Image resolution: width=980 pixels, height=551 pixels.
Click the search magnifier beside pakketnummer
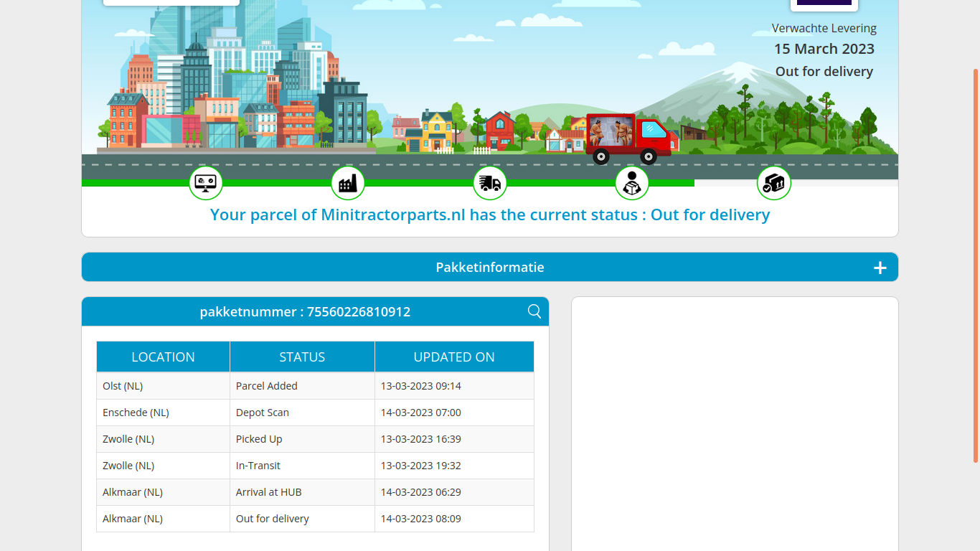(534, 311)
